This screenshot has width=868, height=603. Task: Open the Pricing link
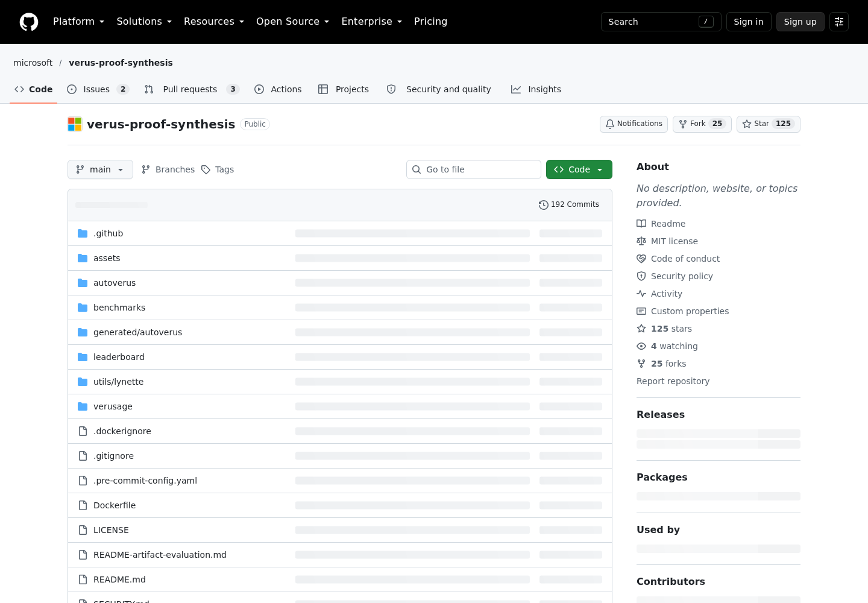point(430,22)
